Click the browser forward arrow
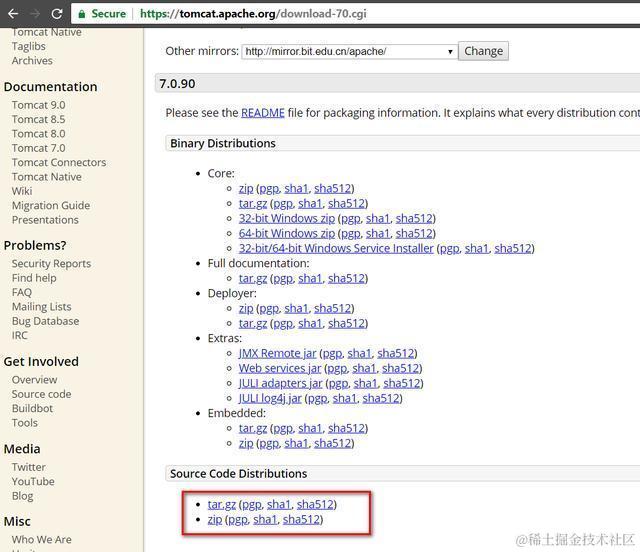Screen dimensions: 640x552 pyautogui.click(x=35, y=14)
